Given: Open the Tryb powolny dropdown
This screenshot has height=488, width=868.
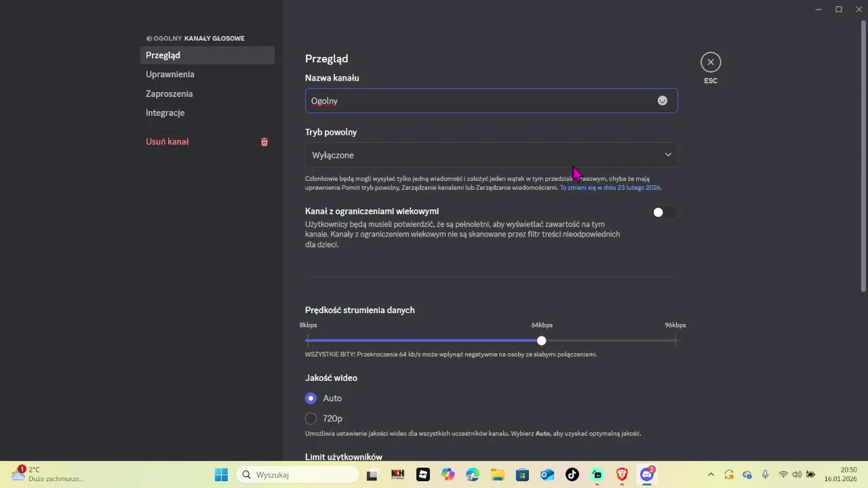Looking at the screenshot, I should pyautogui.click(x=491, y=155).
